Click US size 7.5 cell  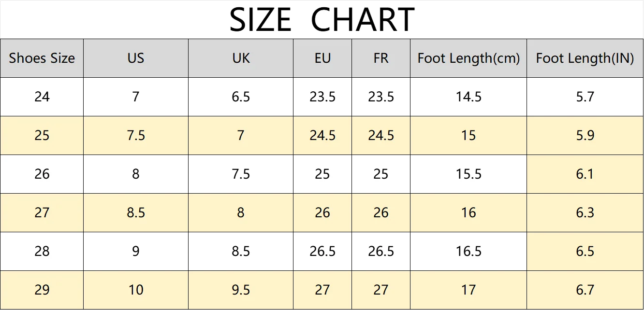(136, 136)
